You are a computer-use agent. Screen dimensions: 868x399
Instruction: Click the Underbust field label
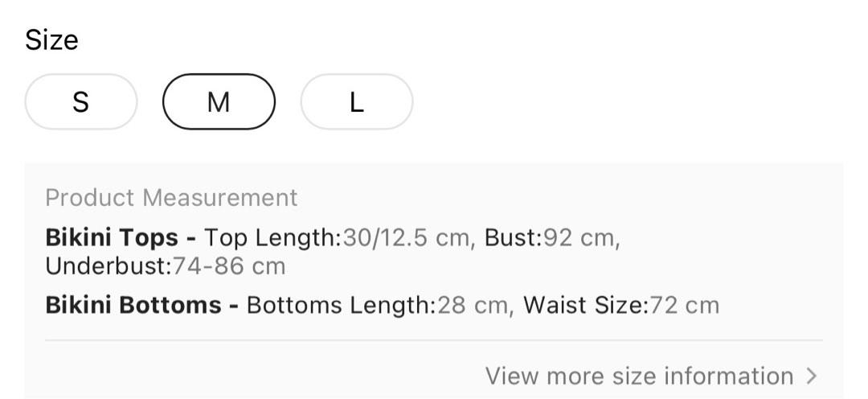(x=109, y=266)
